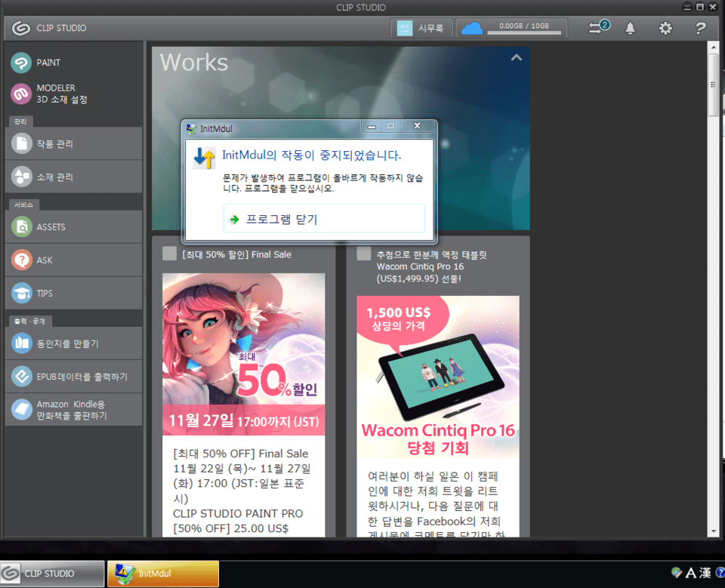Viewport: 725px width, 588px height.
Task: Tick the checkbox beside Wacom Cintiq news
Action: pyautogui.click(x=363, y=254)
